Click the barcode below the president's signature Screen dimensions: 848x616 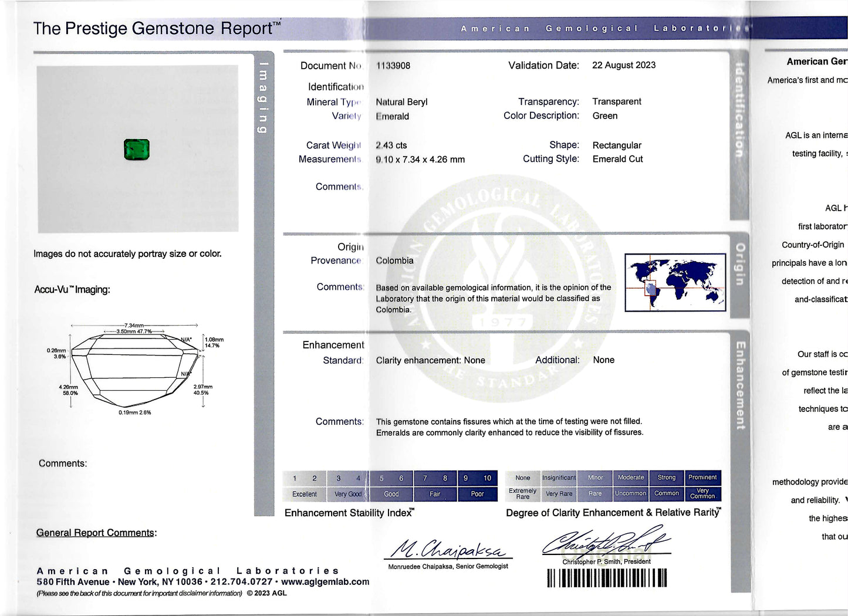(607, 578)
